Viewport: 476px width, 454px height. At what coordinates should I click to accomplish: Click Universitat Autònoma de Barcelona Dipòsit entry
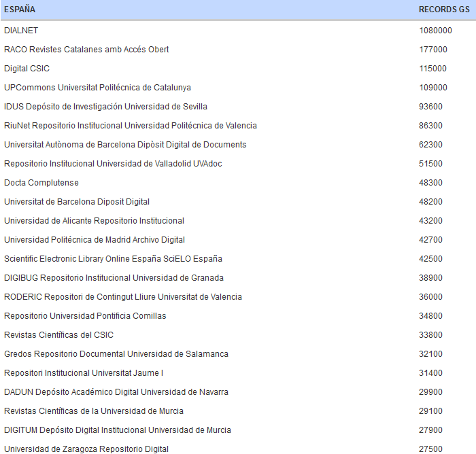click(x=125, y=145)
